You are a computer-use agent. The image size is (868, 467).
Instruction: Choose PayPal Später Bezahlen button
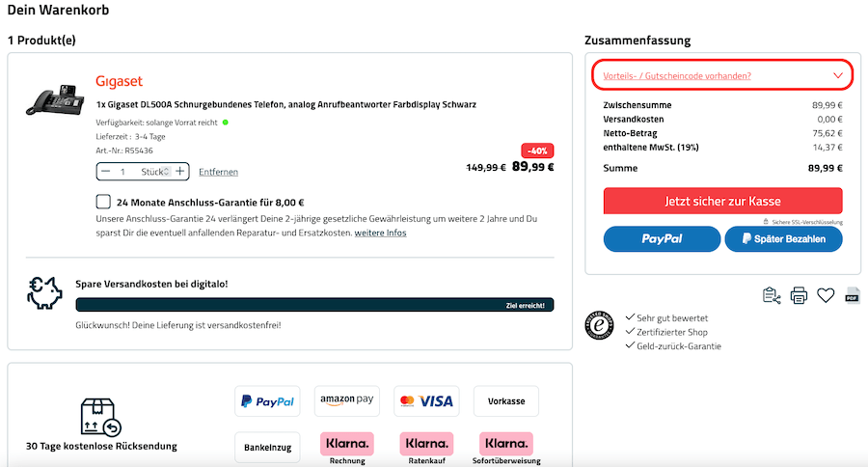click(783, 238)
